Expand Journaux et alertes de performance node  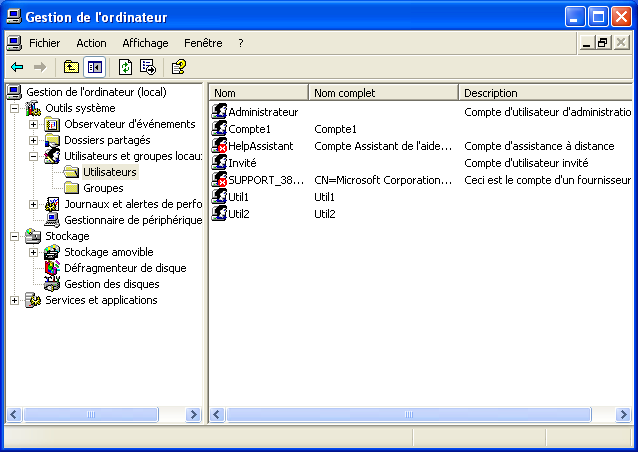[33, 204]
